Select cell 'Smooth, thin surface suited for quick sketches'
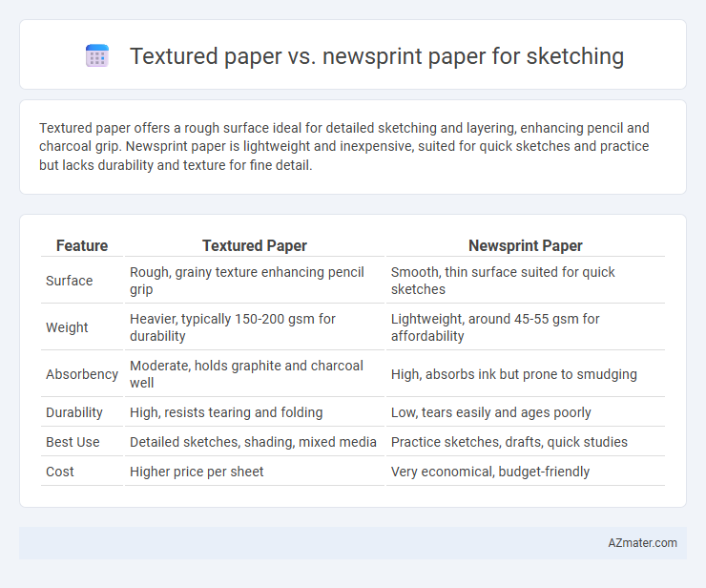This screenshot has width=706, height=588. (526, 281)
